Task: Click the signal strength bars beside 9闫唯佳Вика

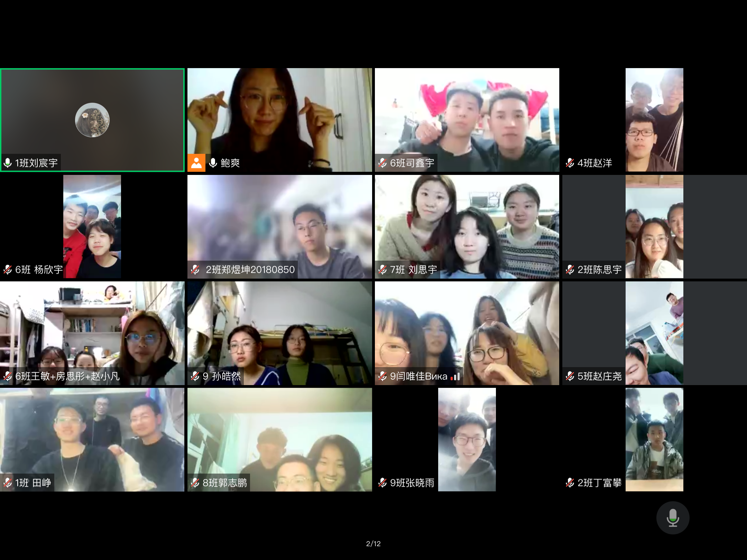Action: coord(455,376)
